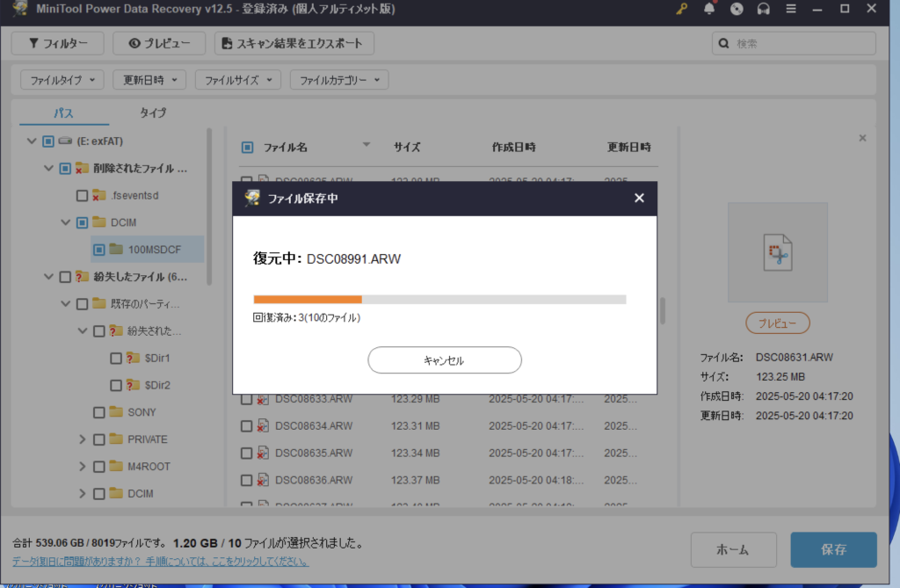Click the ホーム button

tap(734, 549)
